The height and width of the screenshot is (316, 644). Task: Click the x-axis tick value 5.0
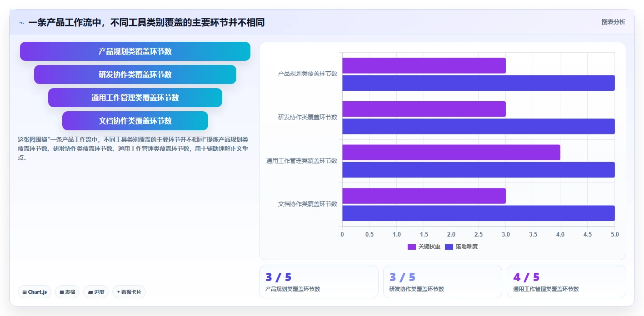tap(615, 234)
